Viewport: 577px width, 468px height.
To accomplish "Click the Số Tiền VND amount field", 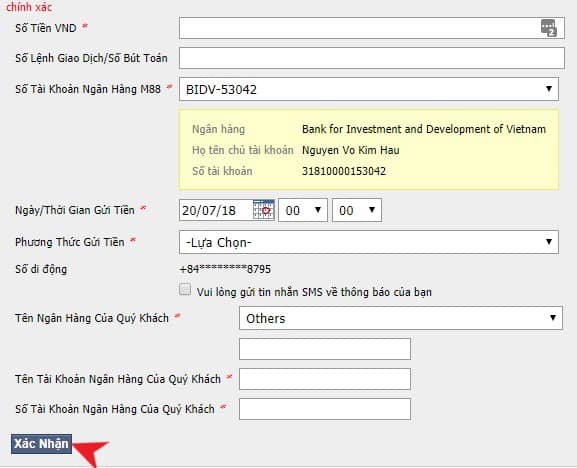I will click(372, 28).
